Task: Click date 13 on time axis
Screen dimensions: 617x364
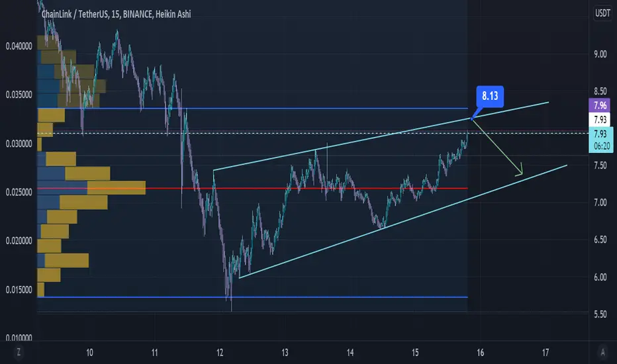Action: click(x=285, y=353)
